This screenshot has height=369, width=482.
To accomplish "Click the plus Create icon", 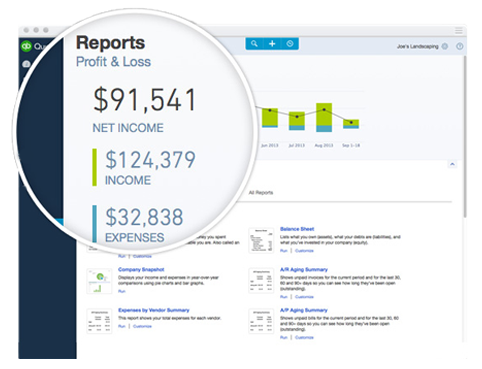I will [x=272, y=44].
